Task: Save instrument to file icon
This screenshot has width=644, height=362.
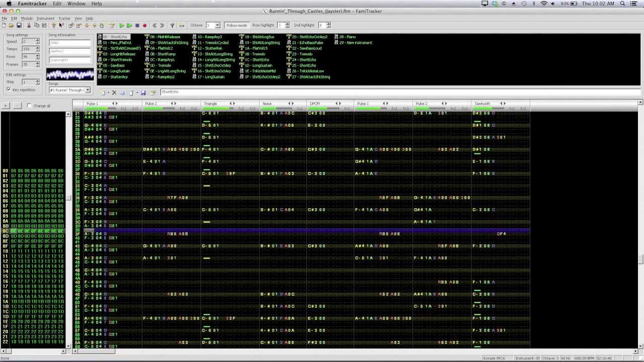Action: (143, 93)
